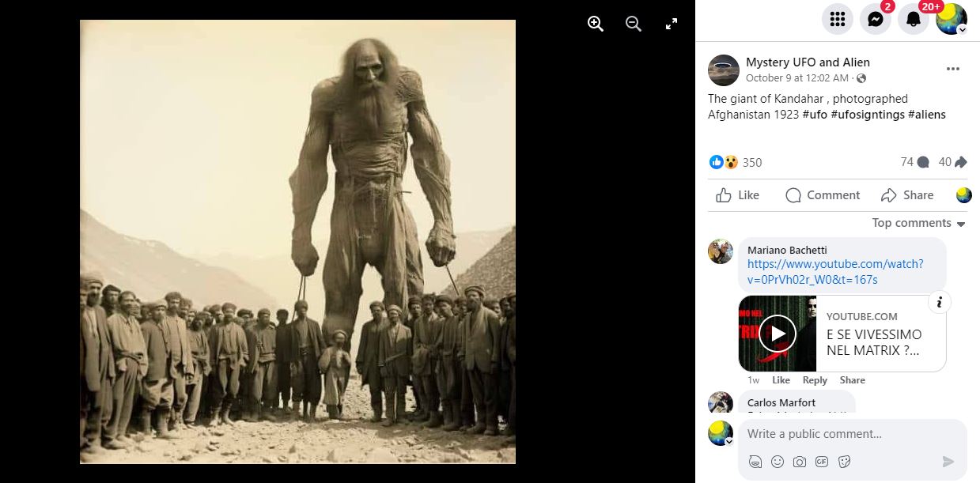Screen dimensions: 980x483
Task: Like the giant of Kandahar post
Action: [737, 195]
